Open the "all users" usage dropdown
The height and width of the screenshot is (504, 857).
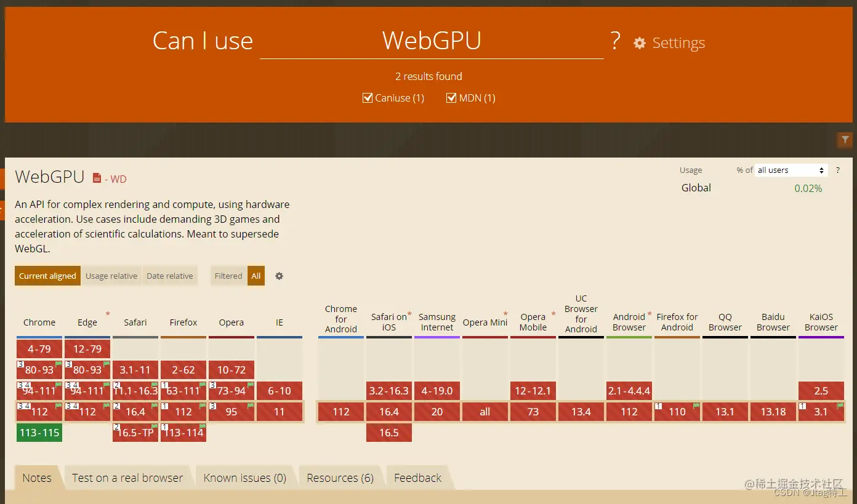click(791, 170)
